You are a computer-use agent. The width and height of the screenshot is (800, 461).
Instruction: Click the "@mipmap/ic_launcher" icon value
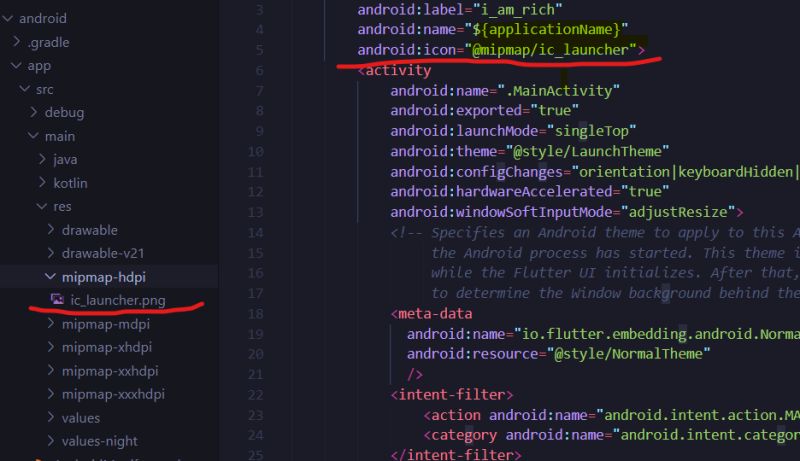pos(551,49)
